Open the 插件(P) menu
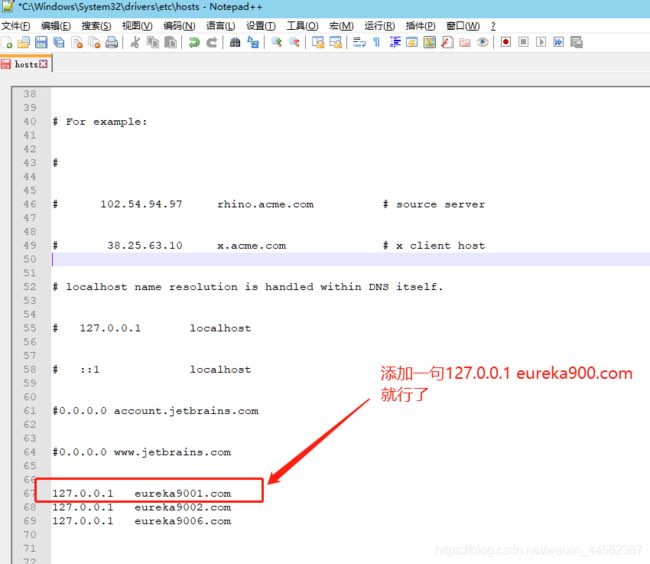 point(420,26)
